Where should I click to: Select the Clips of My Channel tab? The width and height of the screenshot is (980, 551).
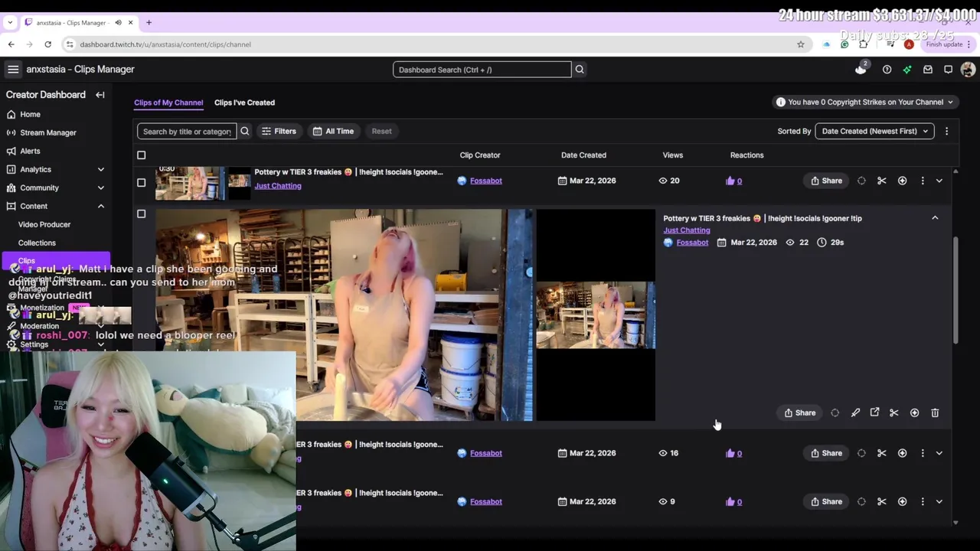pyautogui.click(x=168, y=103)
